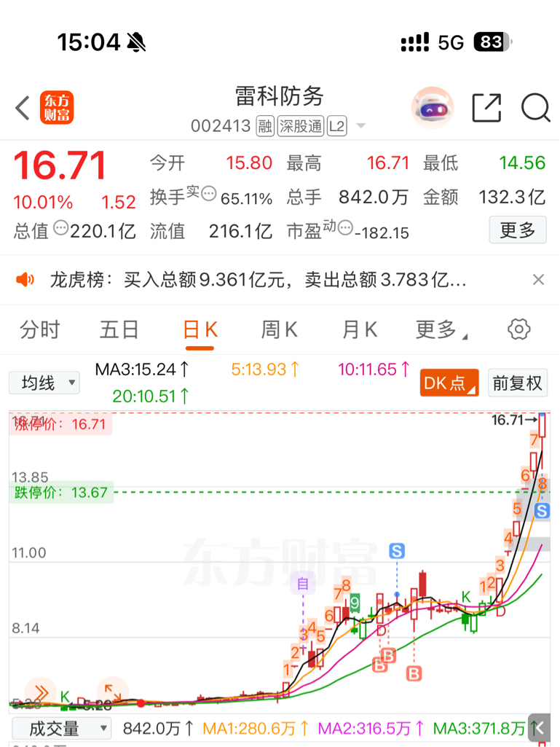The image size is (560, 747).
Task: Switch to 五日 tab
Action: 119,329
